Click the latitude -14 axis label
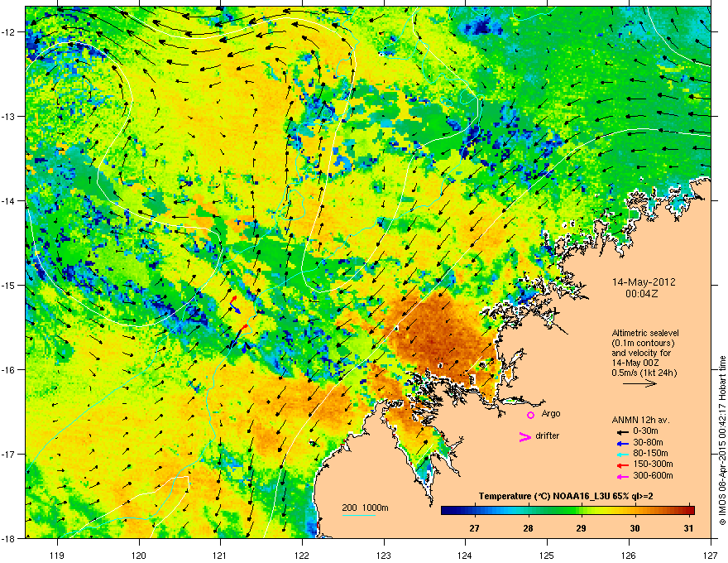Image resolution: width=728 pixels, height=563 pixels. [x=9, y=200]
